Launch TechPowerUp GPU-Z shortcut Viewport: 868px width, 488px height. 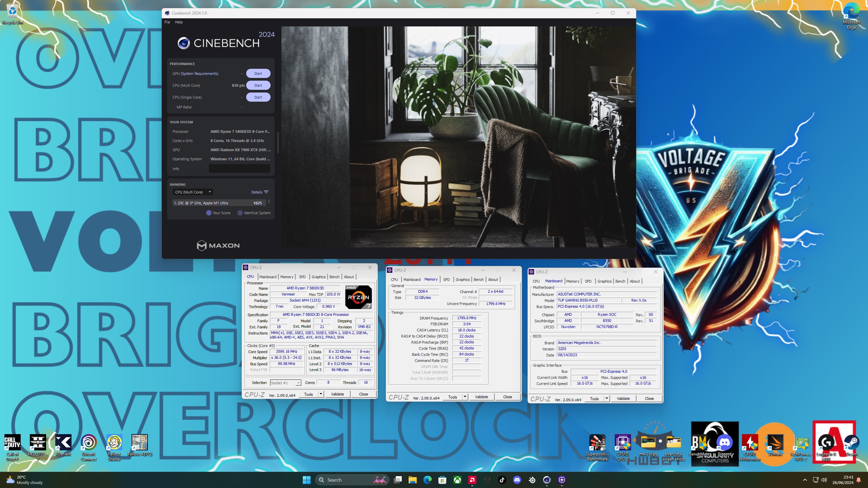801,447
